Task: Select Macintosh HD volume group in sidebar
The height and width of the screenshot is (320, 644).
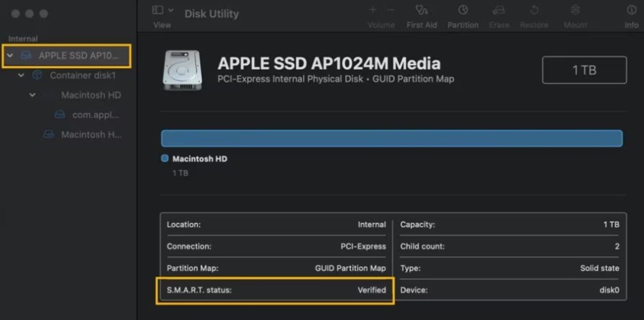Action: click(91, 95)
